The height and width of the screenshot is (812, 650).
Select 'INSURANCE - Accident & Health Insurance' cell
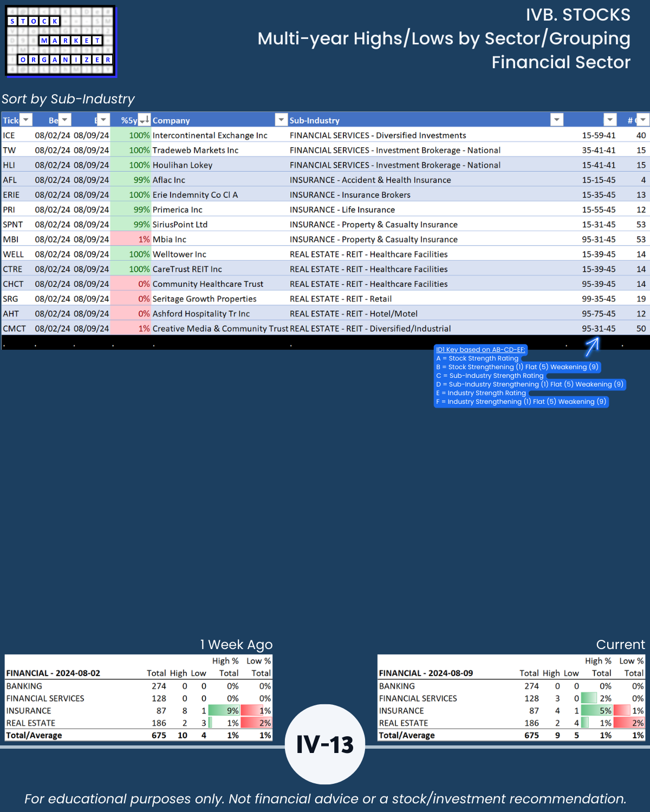pos(370,180)
